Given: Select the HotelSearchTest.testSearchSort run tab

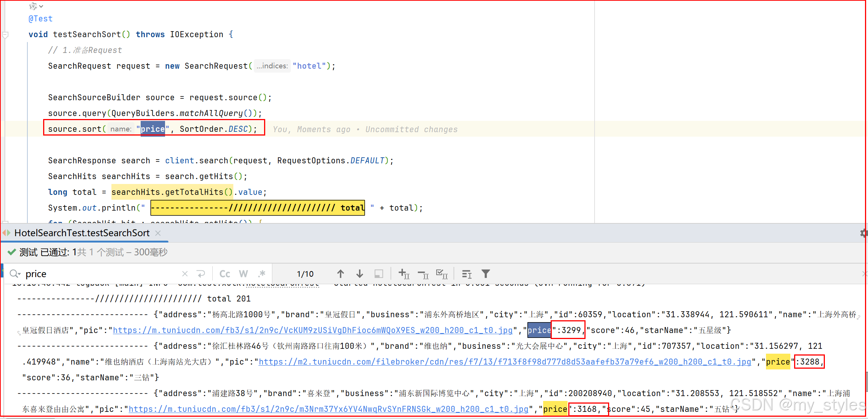Looking at the screenshot, I should (x=82, y=233).
